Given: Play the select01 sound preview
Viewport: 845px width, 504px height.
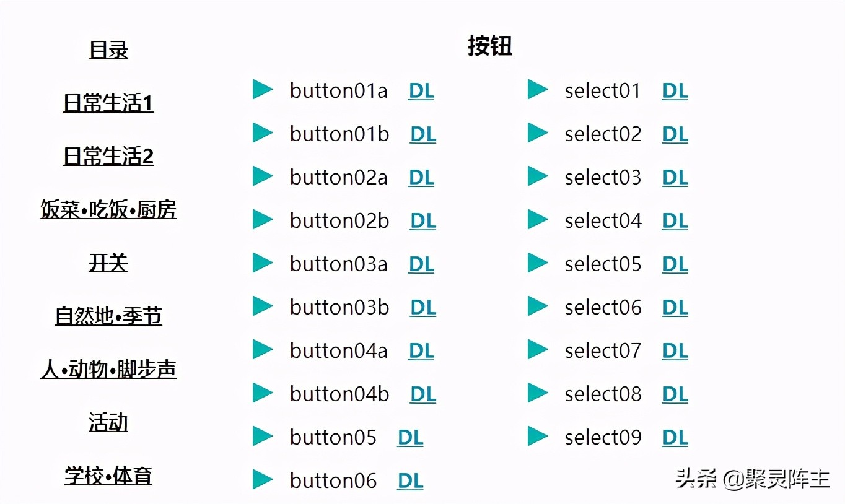Looking at the screenshot, I should (x=538, y=90).
